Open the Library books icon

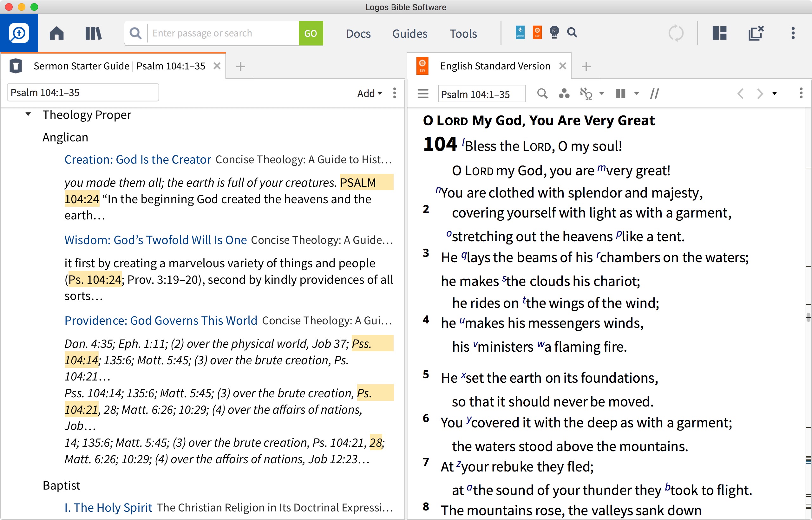click(94, 33)
